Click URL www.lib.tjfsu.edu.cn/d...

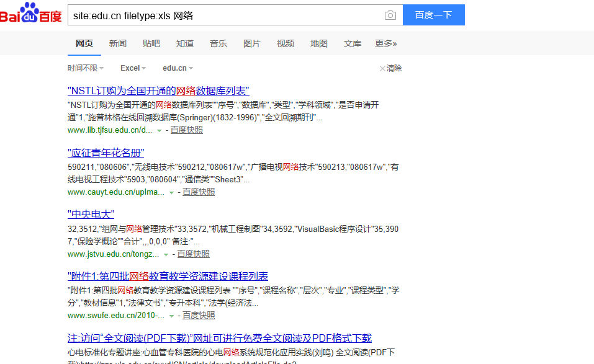tap(110, 130)
